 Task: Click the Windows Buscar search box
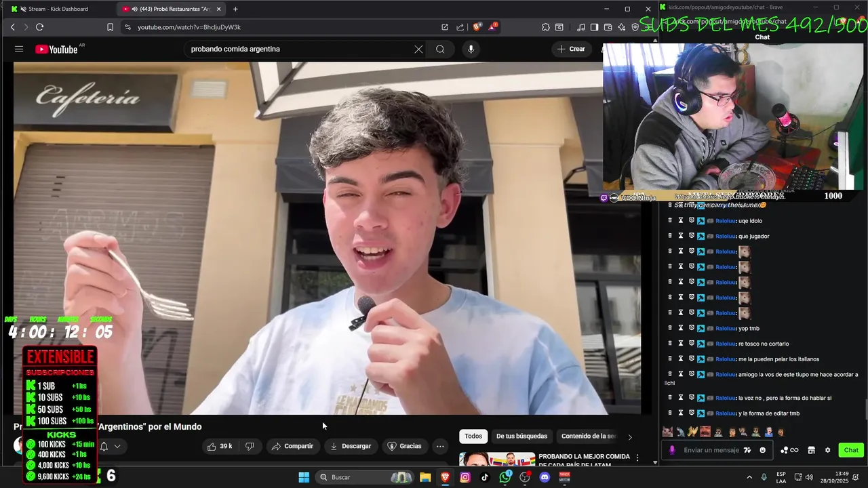click(x=366, y=477)
